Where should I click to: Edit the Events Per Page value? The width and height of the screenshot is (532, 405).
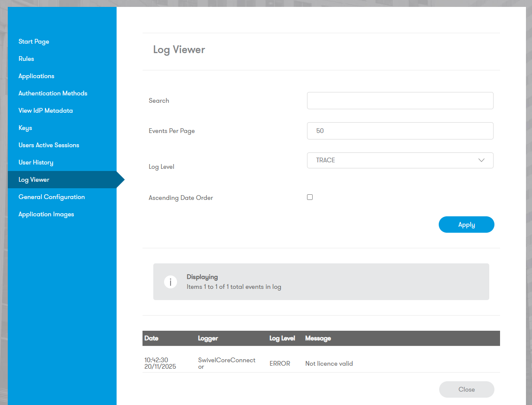pos(400,130)
